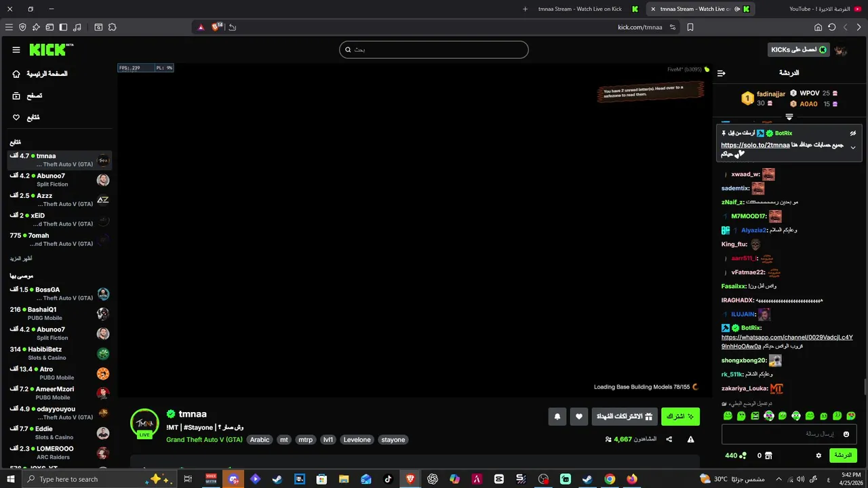
Task: Open the emoji picker in message box
Action: click(846, 434)
